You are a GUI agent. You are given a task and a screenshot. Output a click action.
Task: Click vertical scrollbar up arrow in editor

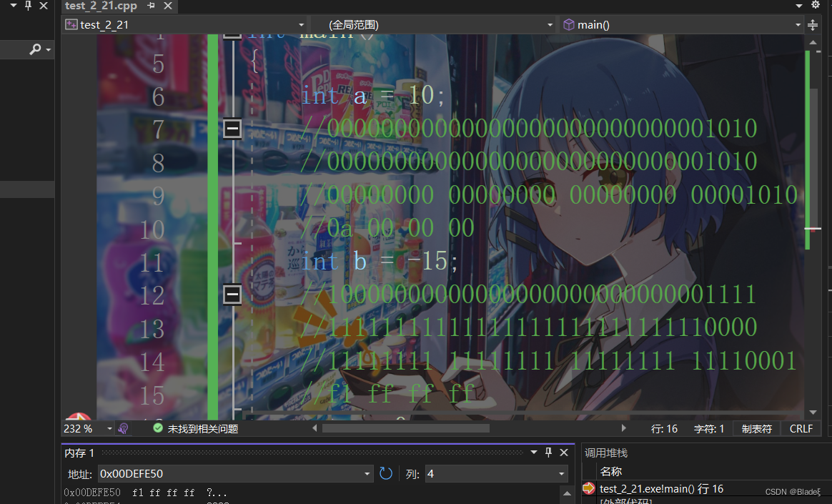[813, 42]
